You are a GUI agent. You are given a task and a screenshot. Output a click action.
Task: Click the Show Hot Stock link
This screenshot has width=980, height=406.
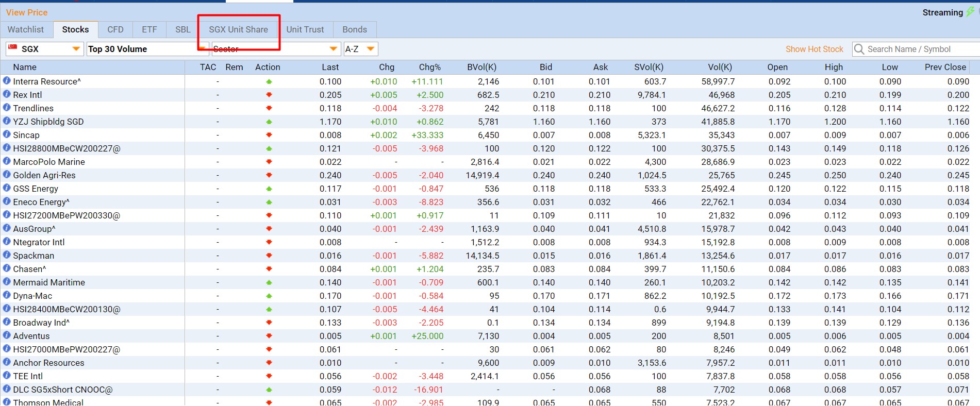[x=815, y=49]
